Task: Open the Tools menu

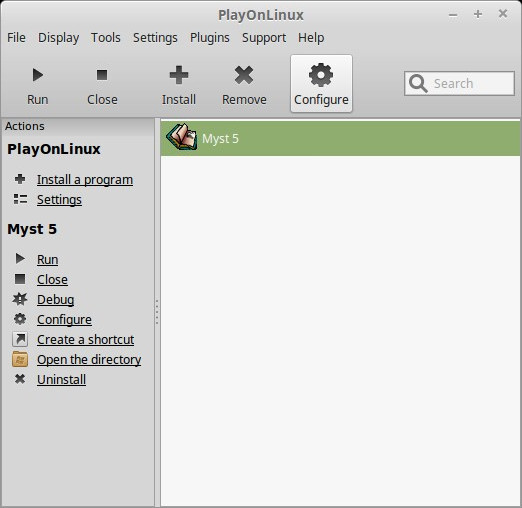Action: click(x=106, y=38)
